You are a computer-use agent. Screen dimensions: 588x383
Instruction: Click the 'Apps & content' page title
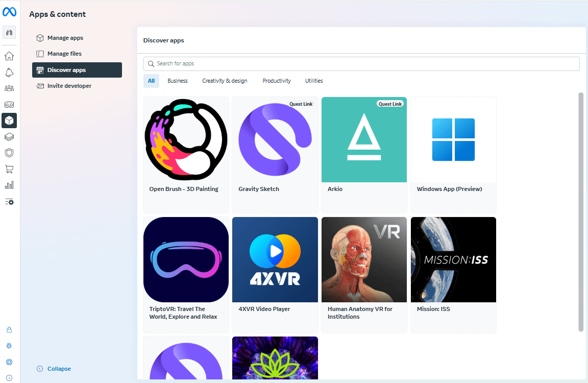tap(57, 14)
